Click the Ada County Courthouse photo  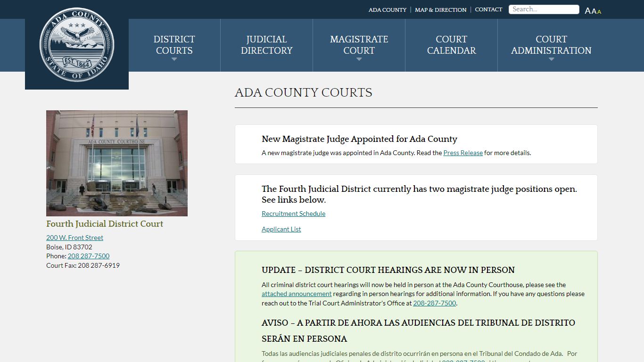click(x=117, y=163)
